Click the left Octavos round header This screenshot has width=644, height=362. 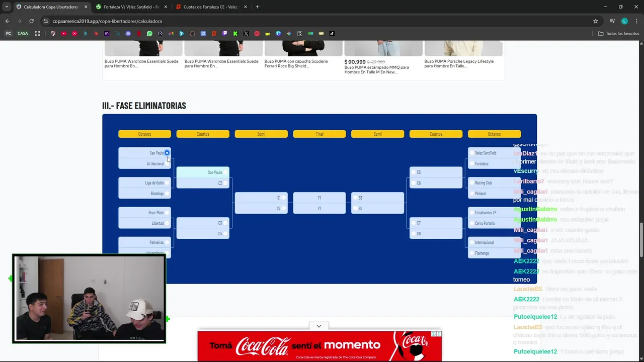(144, 134)
